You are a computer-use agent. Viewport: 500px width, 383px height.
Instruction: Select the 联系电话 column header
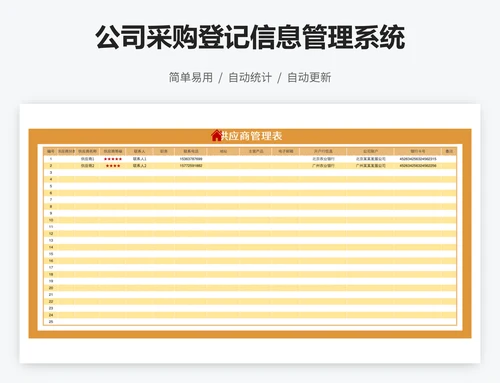[x=191, y=151]
